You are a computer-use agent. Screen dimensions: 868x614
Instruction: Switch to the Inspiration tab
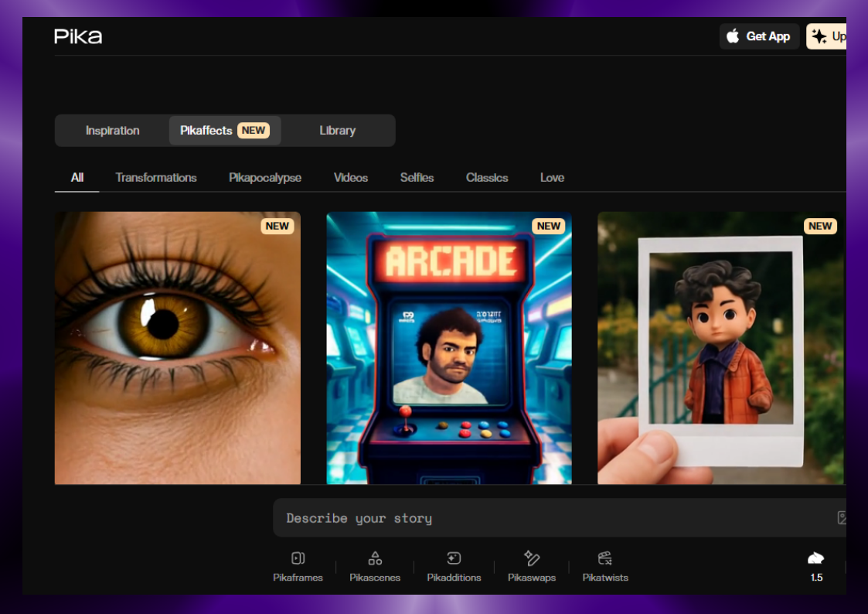pos(112,131)
